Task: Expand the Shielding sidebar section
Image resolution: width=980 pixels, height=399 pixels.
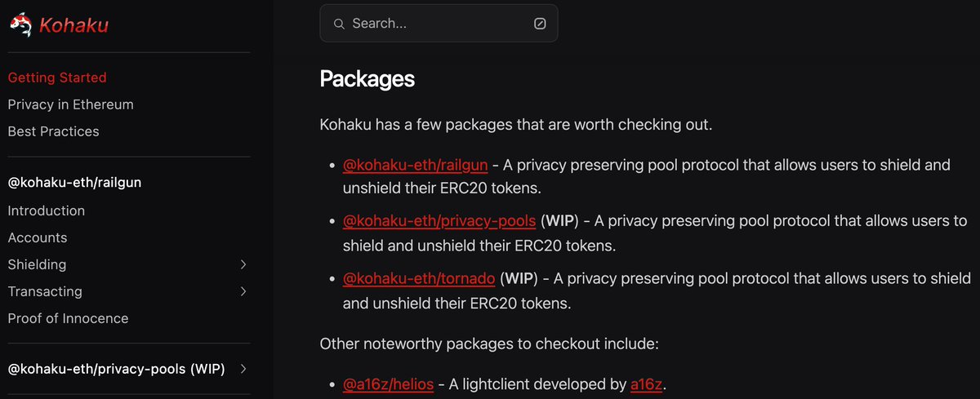Action: tap(243, 264)
